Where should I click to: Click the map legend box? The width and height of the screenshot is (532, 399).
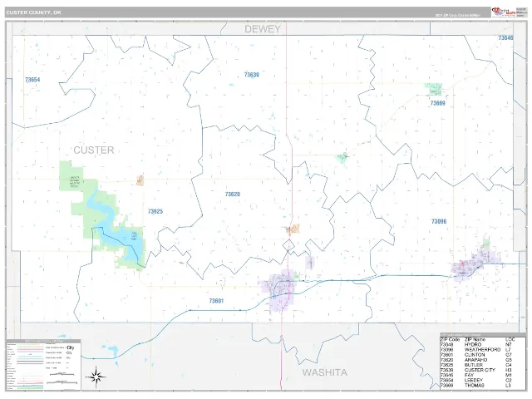(x=43, y=365)
